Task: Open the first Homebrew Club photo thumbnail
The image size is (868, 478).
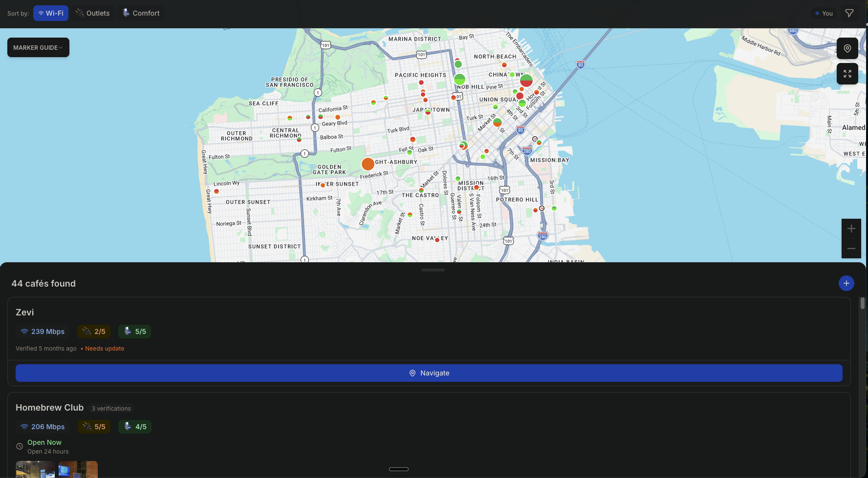Action: point(35,469)
